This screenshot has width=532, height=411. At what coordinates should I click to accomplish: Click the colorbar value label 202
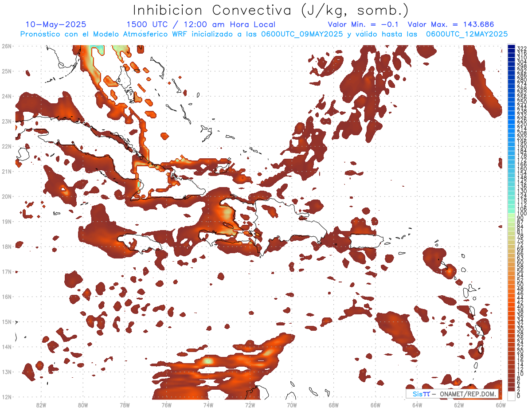(521, 138)
